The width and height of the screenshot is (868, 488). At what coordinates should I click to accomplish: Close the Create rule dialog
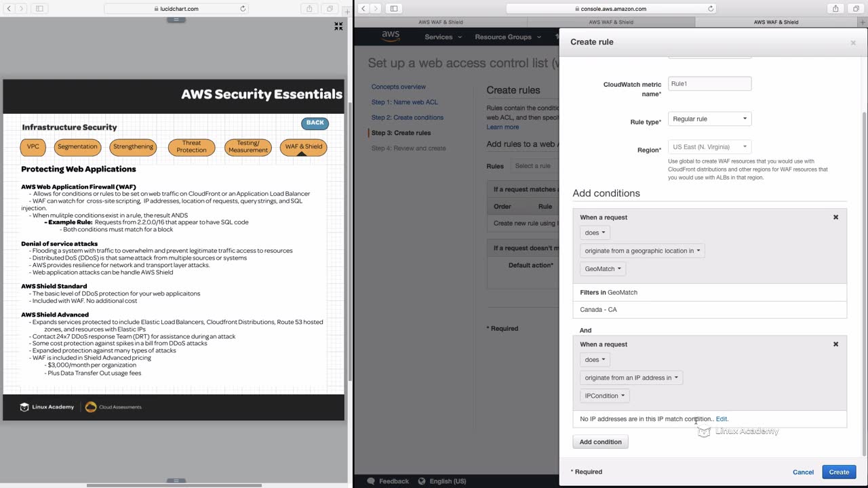[853, 43]
